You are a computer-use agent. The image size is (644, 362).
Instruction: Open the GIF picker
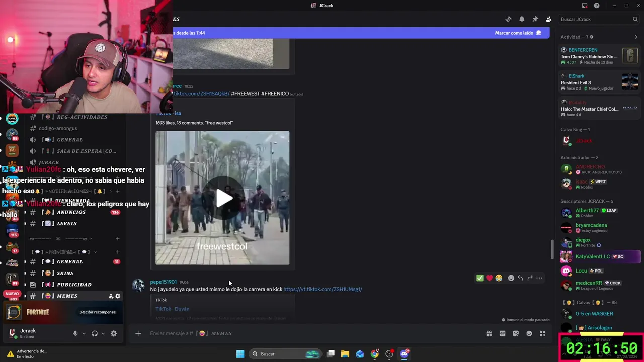tap(502, 333)
